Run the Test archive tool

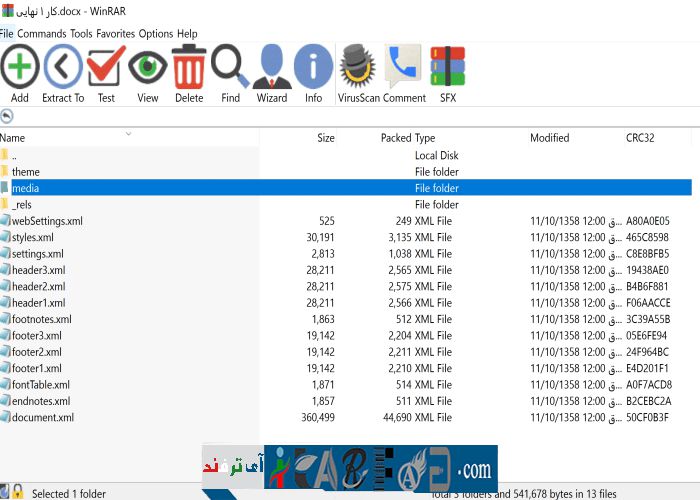(106, 68)
